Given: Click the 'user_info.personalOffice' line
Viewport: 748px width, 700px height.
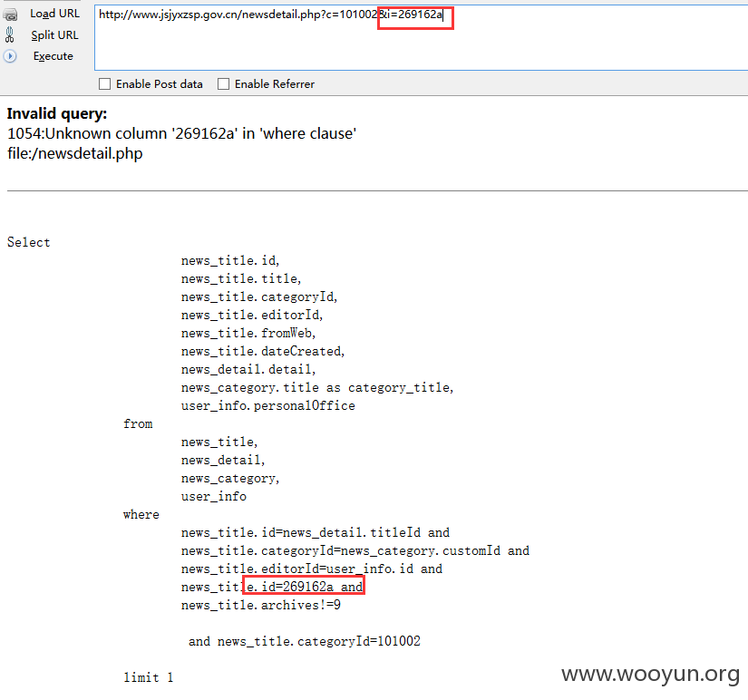Looking at the screenshot, I should click(x=268, y=405).
